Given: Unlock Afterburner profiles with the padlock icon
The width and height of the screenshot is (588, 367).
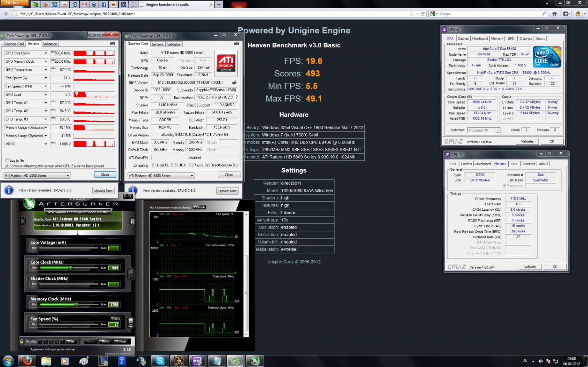Looking at the screenshot, I should click(22, 341).
